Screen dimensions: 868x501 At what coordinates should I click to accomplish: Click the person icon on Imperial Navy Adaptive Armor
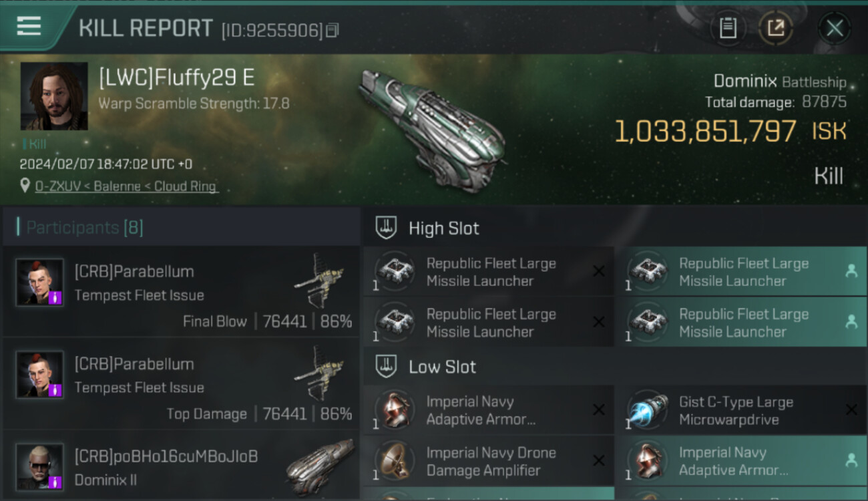[851, 460]
